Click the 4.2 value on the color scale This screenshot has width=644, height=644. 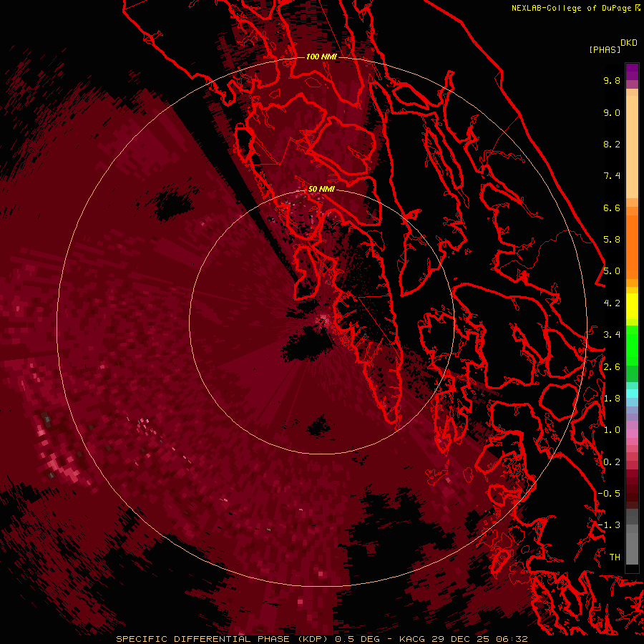click(612, 303)
